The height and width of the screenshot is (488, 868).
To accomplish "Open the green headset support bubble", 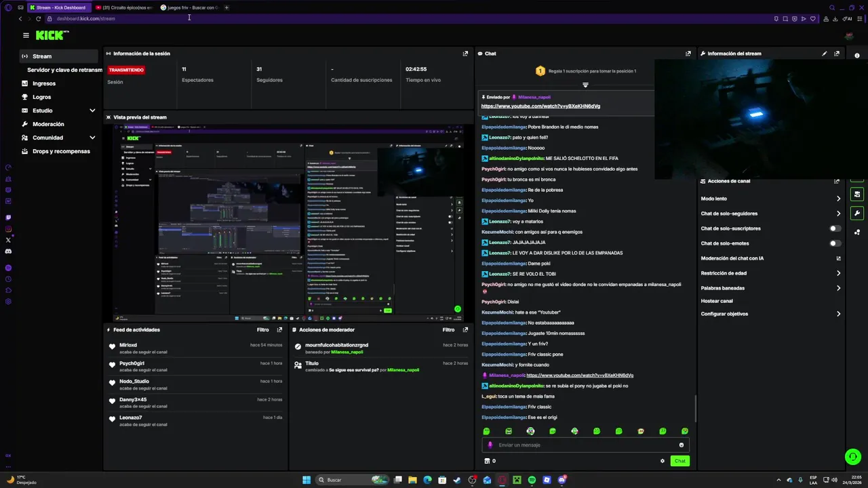I will click(x=853, y=457).
